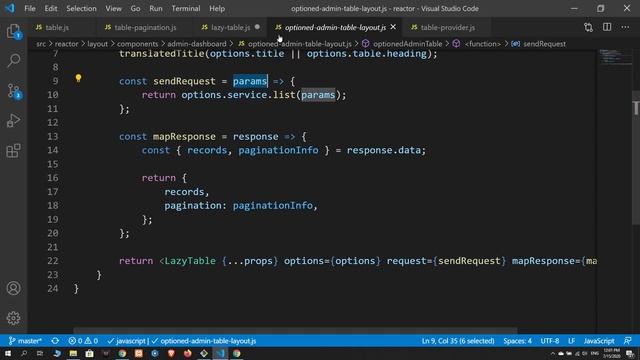Open Microsoft Store from the taskbar
Image resolution: width=640 pixels, height=360 pixels.
(x=89, y=353)
